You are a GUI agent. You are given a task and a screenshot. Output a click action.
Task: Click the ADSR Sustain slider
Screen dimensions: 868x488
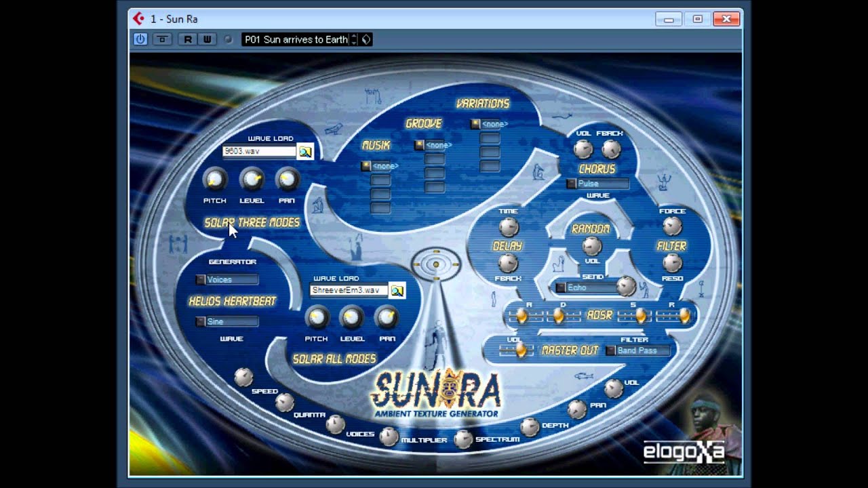pos(635,316)
